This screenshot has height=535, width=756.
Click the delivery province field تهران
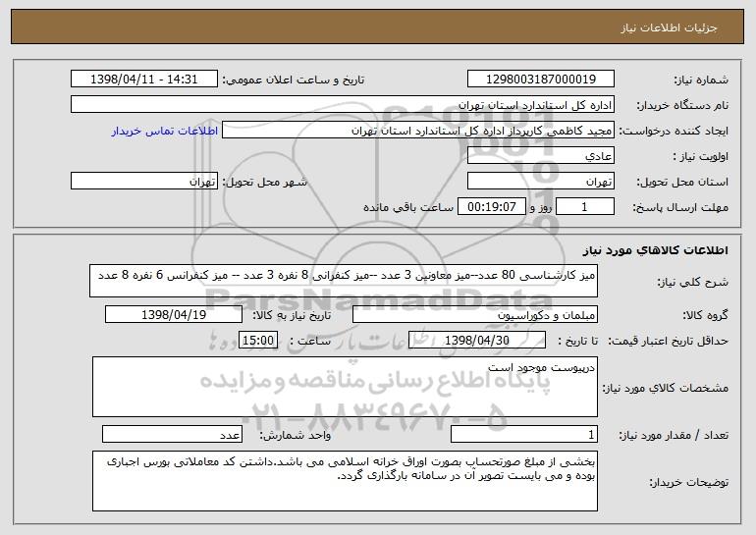(x=540, y=181)
